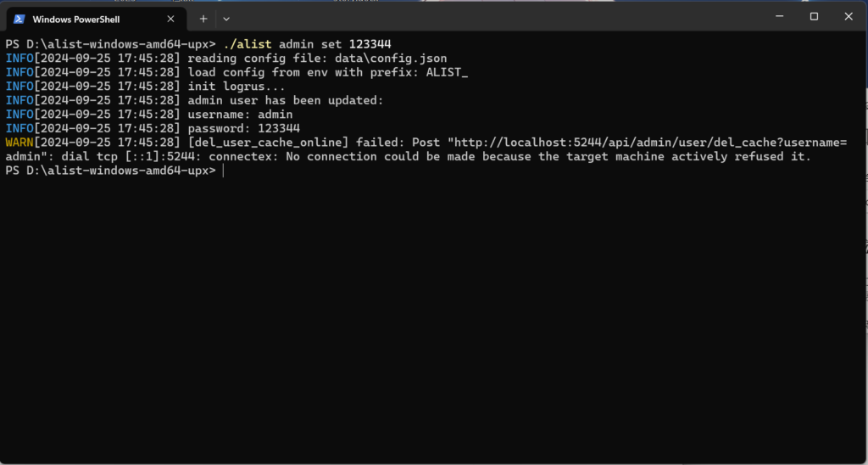Expand the new tab profile dropdown chevron
Image resolution: width=868 pixels, height=465 pixels.
[x=225, y=19]
